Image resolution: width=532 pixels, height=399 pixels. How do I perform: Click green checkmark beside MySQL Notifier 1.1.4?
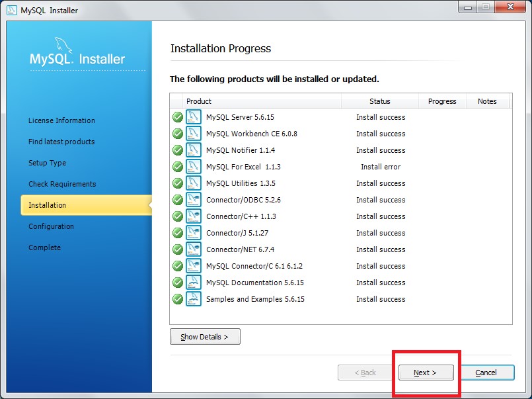(x=178, y=150)
